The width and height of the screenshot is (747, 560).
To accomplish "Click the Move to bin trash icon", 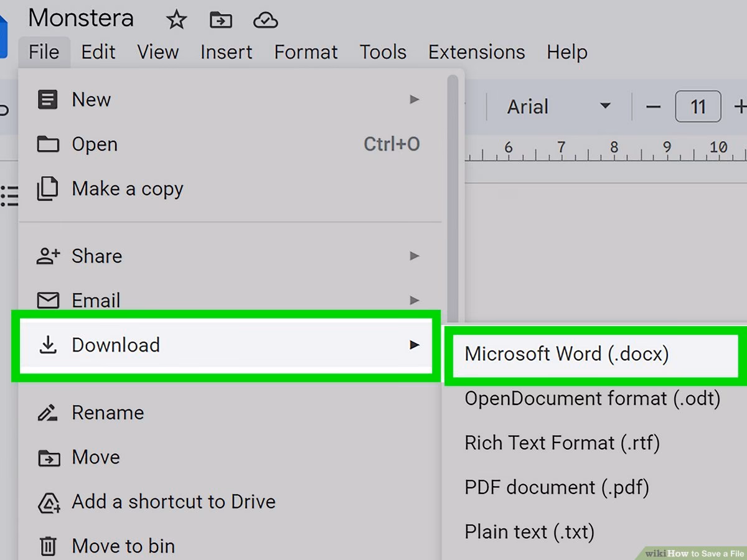I will click(48, 546).
